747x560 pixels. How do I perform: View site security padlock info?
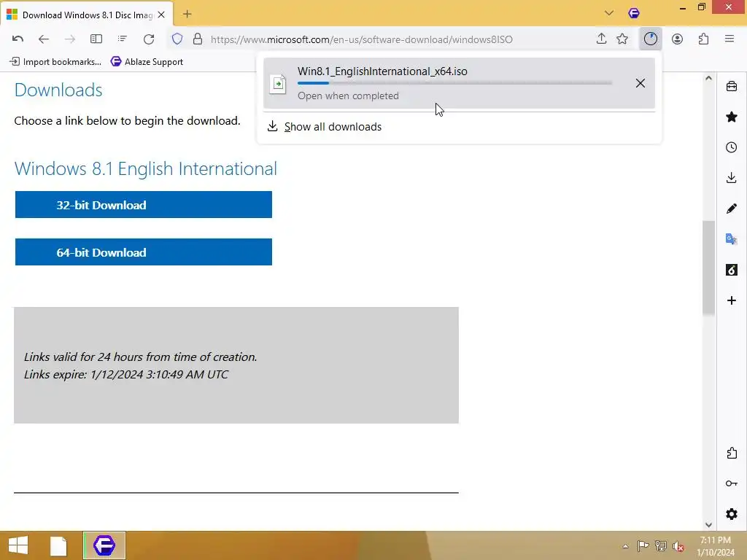point(198,39)
